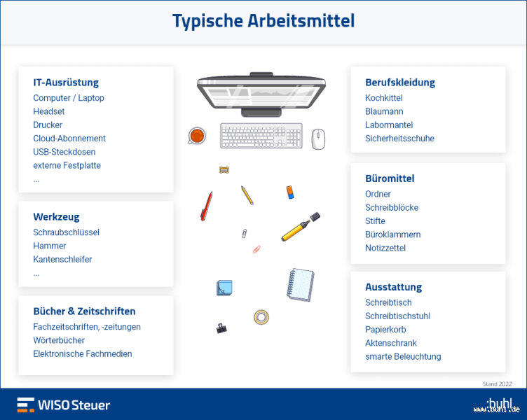Click the computer monitor illustration
Viewport: 527px width, 420px height.
pos(261,94)
